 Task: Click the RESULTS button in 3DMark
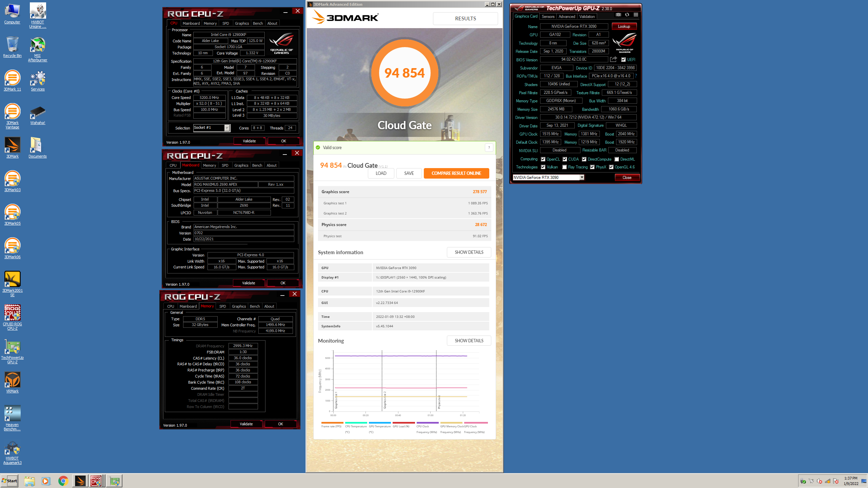(465, 19)
